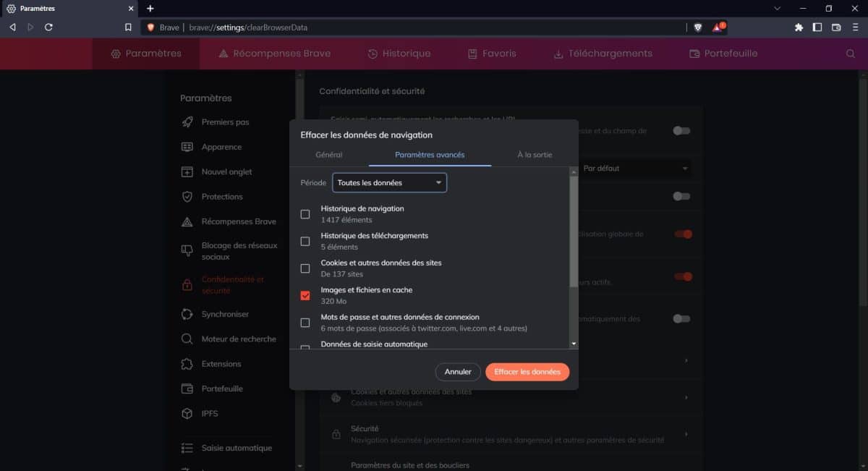Open the Brave Wallet toolbar icon

coord(836,27)
